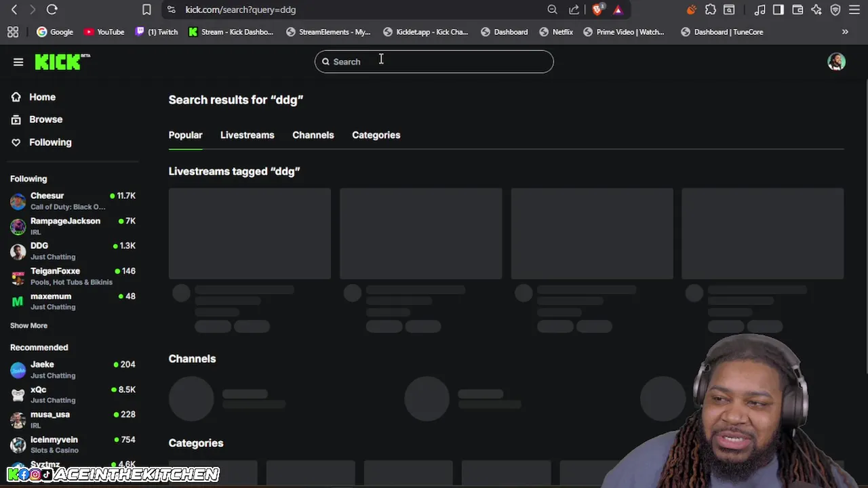Expand followed channels with Show More
The image size is (868, 488).
28,325
